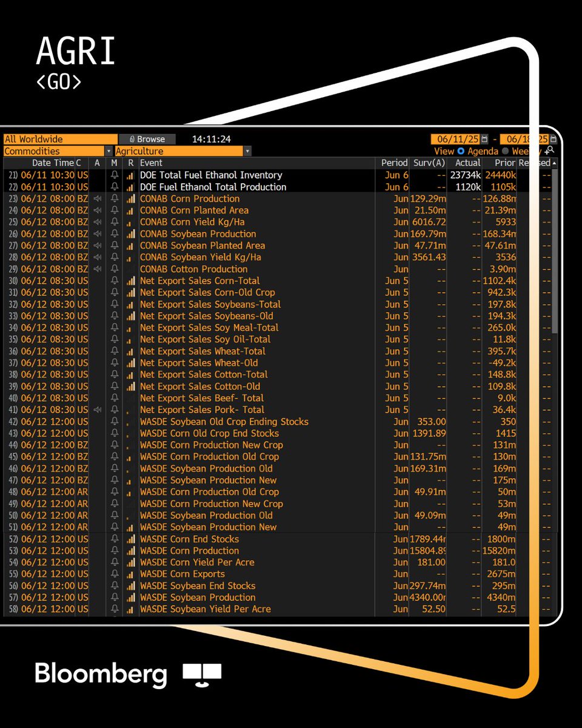Click speaker icon on CONAB Soybean Yield Kg/Ha row
582x728 pixels.
(x=97, y=257)
